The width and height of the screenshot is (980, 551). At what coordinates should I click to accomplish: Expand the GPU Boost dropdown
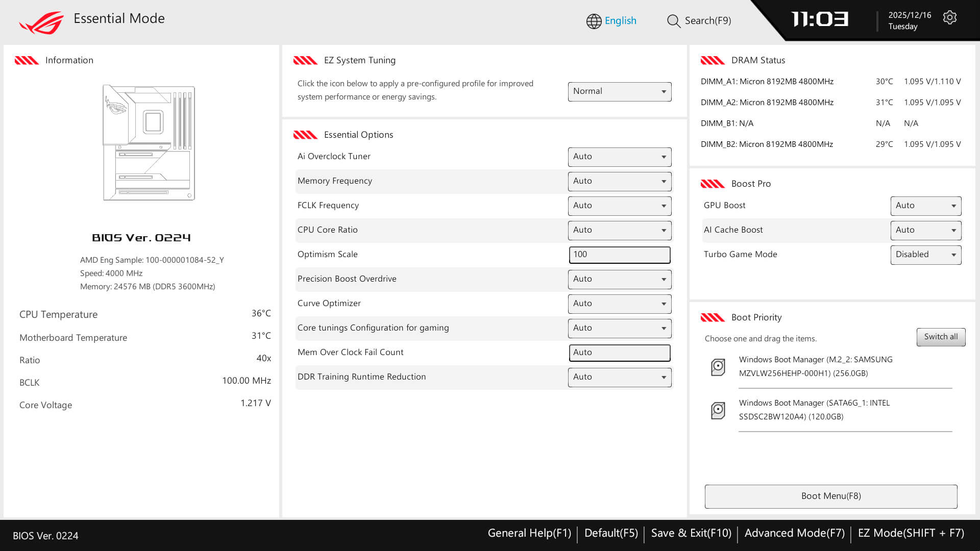pyautogui.click(x=925, y=206)
